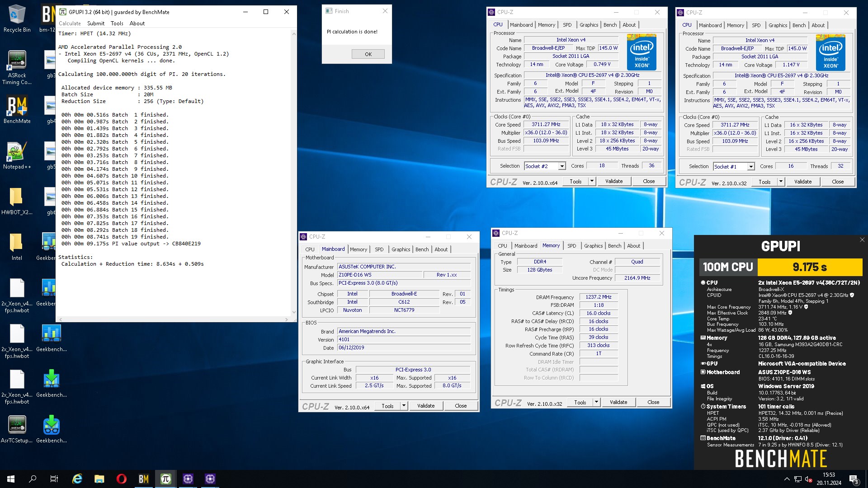Expand Tools arrow in Socket #1 CPU-Z
The image size is (868, 488).
click(x=781, y=182)
